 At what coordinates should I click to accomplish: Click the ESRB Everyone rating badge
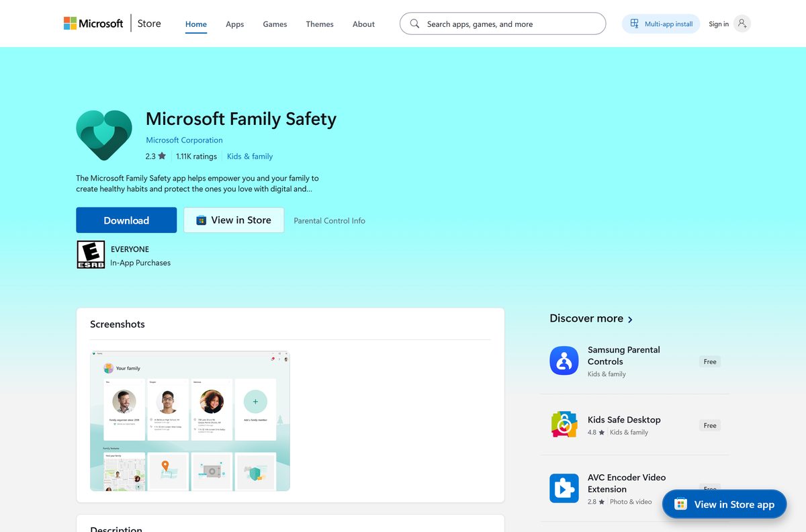tap(91, 255)
